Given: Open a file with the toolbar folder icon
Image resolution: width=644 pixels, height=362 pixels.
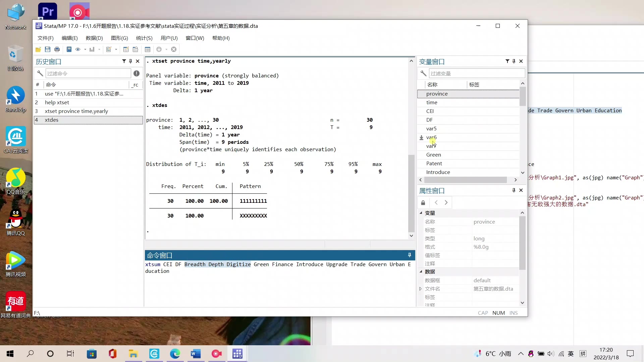Looking at the screenshot, I should (x=38, y=49).
